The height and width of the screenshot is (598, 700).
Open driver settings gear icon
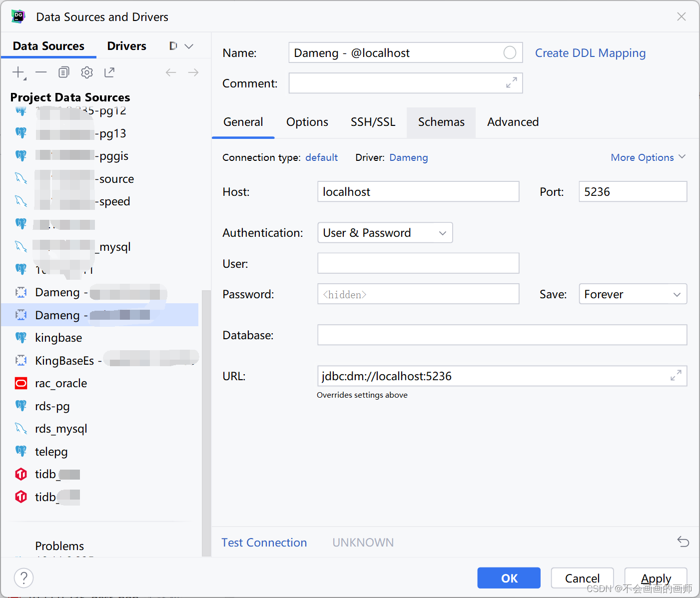[x=87, y=72]
